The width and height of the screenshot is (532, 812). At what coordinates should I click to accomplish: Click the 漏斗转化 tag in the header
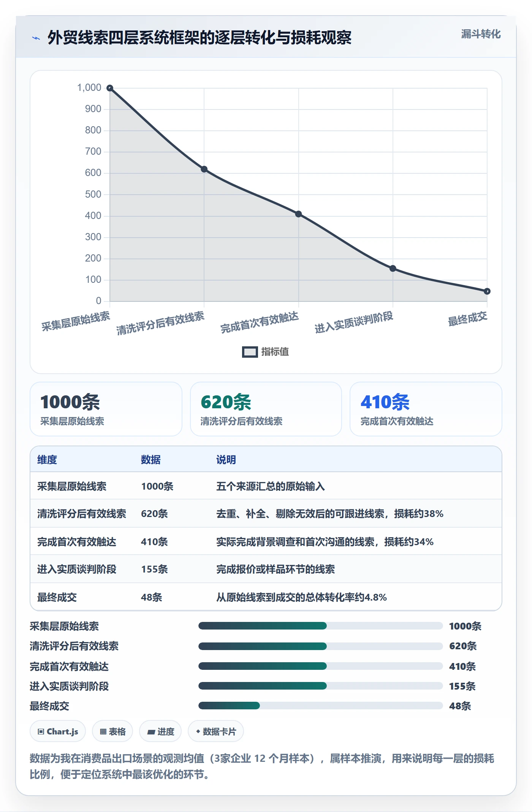[x=481, y=34]
